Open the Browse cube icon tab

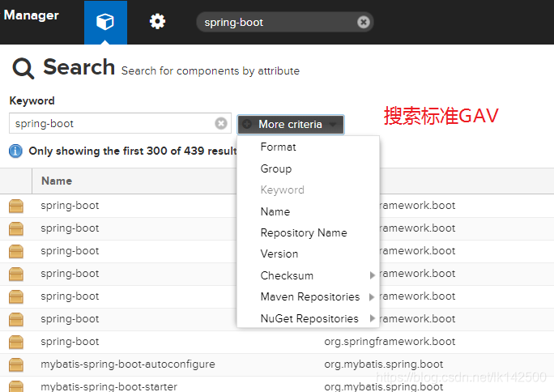click(105, 22)
